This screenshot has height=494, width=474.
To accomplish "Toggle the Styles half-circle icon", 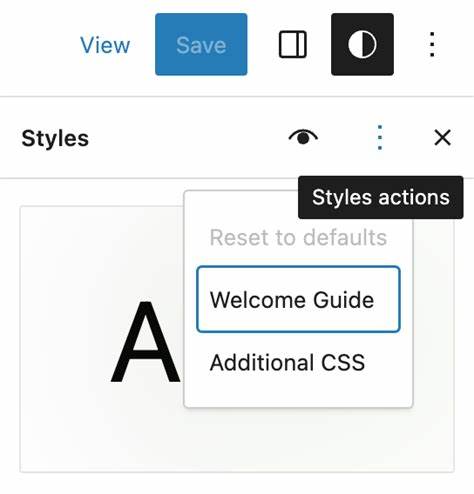I will coord(362,44).
